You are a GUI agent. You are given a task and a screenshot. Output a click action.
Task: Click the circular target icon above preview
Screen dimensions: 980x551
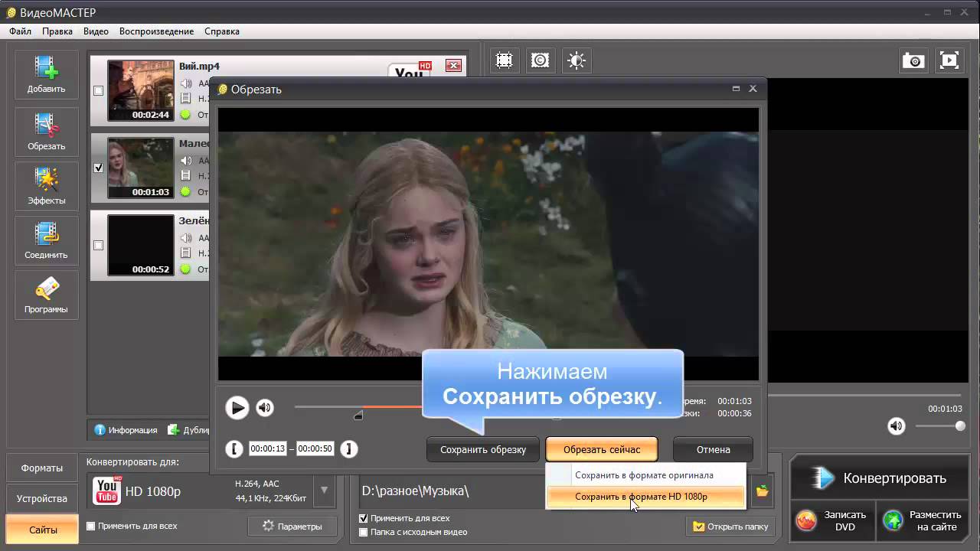[541, 60]
